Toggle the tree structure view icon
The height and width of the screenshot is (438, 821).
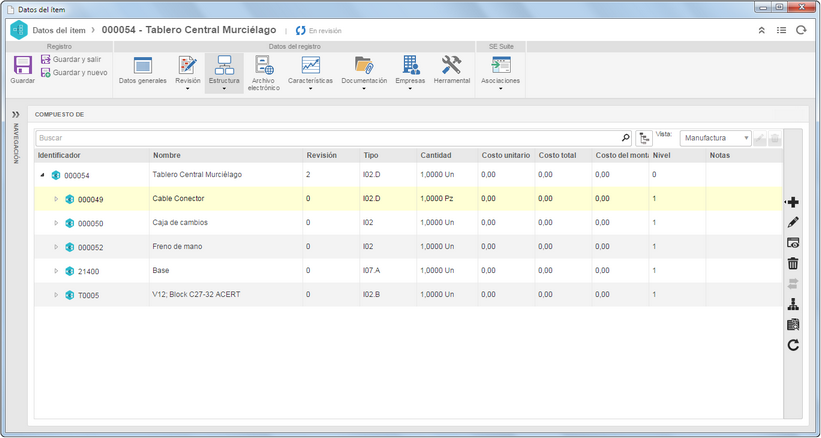point(644,139)
